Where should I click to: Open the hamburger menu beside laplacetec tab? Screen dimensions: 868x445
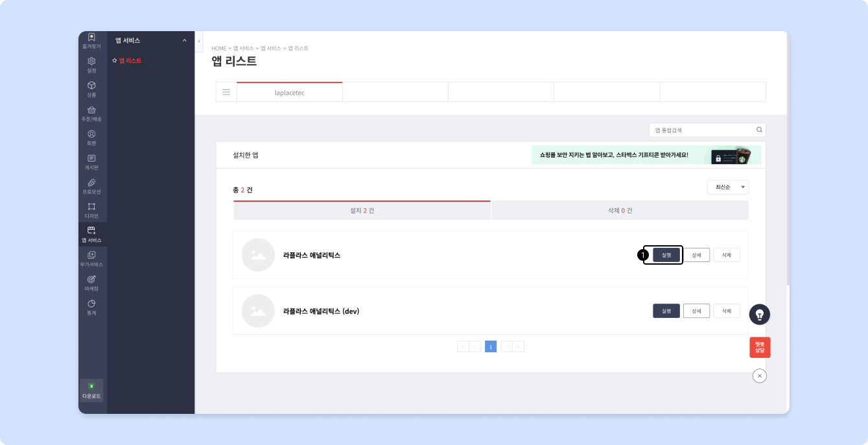226,92
